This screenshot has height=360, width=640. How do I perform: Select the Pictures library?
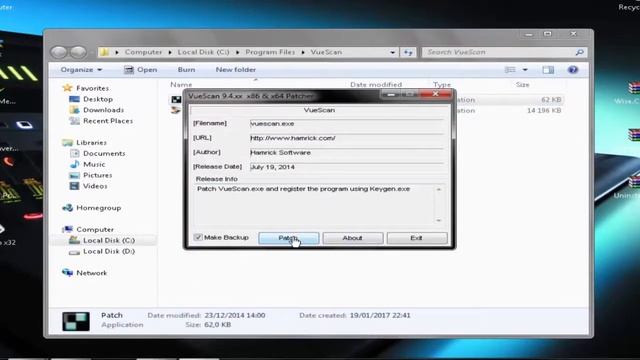coord(97,175)
